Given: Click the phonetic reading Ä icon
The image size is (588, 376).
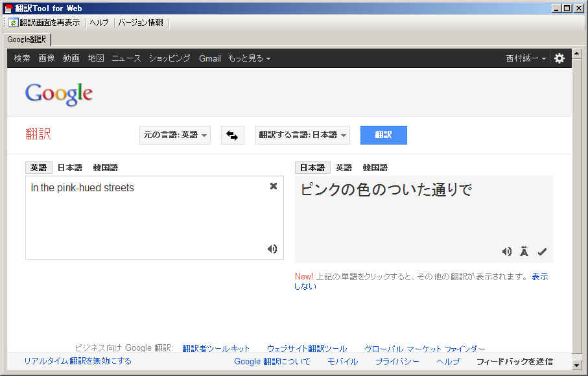Looking at the screenshot, I should pyautogui.click(x=524, y=252).
